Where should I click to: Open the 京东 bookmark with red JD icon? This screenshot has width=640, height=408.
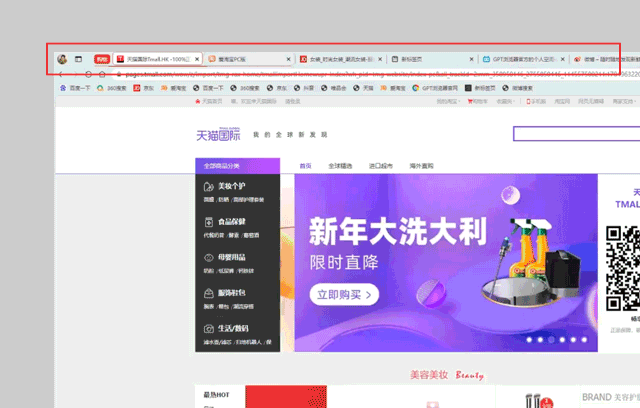coord(143,88)
